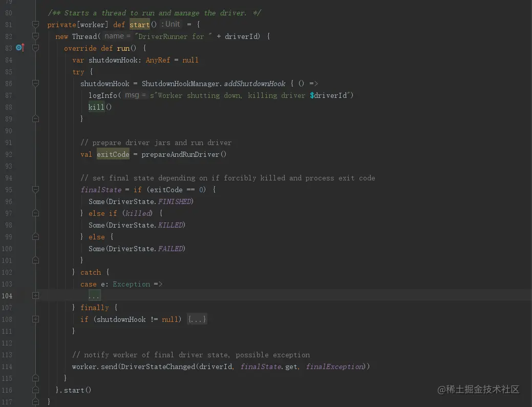
Task: Click fold end marker on line 115
Action: click(x=35, y=378)
